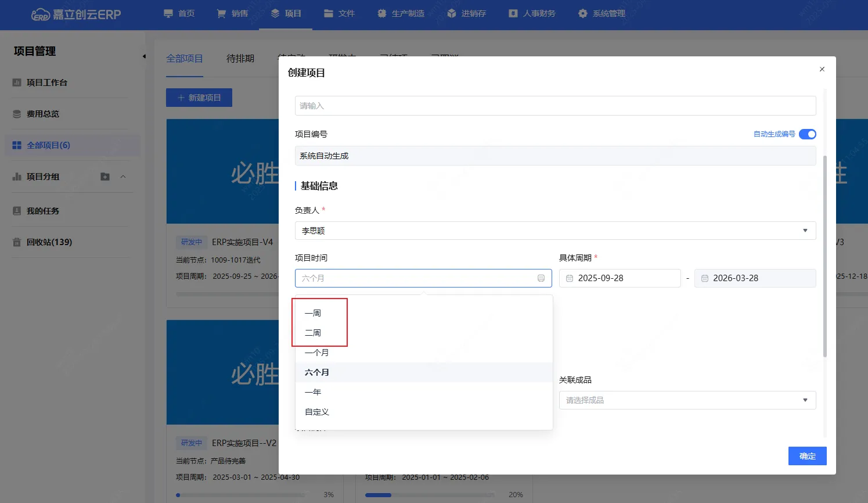Image resolution: width=868 pixels, height=503 pixels.
Task: Collapse the sidebar with the arrow icon
Action: tap(144, 56)
